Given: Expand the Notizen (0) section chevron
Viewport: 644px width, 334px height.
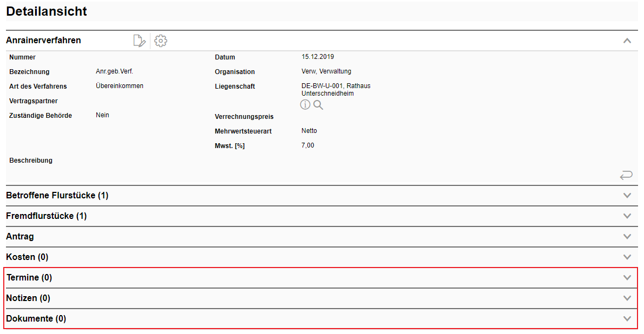Looking at the screenshot, I should tap(627, 298).
